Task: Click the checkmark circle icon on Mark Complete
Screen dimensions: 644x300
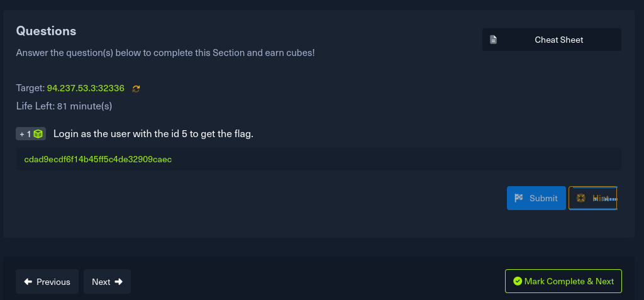Action: tap(518, 281)
